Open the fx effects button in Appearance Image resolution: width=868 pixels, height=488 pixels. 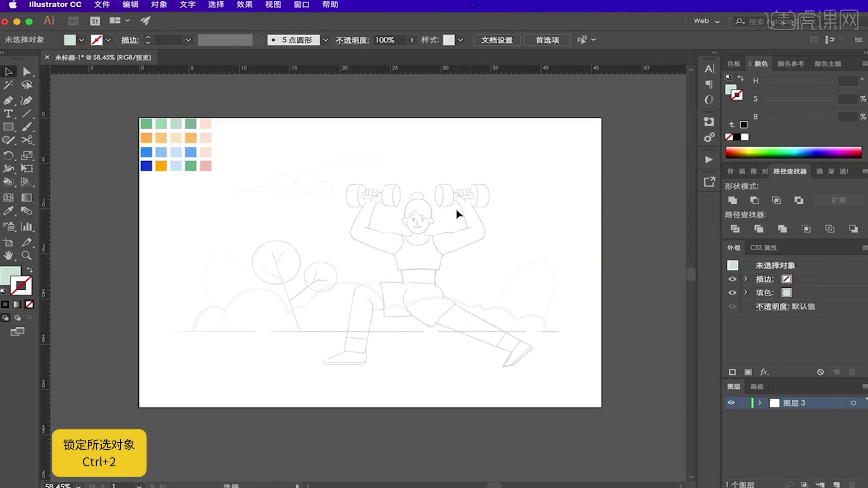[764, 372]
